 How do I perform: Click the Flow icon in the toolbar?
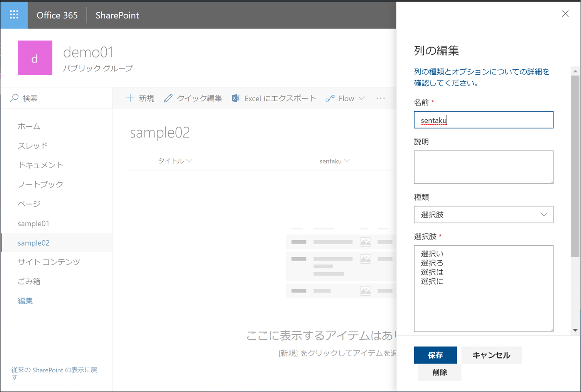tap(330, 98)
